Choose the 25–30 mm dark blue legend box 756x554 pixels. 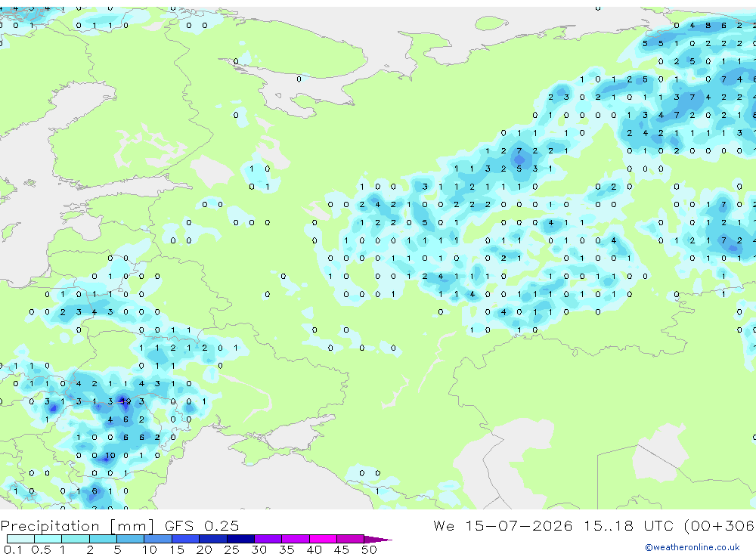240,539
